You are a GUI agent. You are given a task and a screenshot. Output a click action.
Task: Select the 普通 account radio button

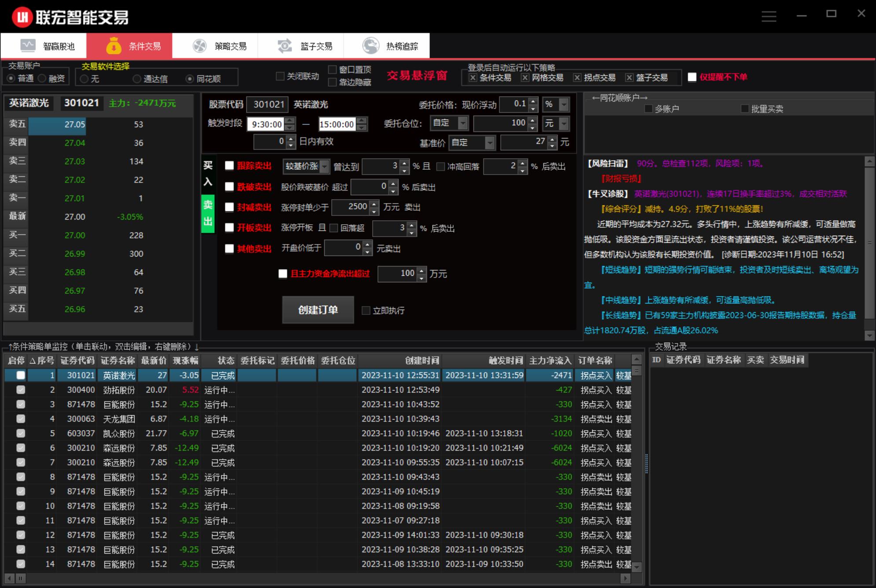pos(11,78)
